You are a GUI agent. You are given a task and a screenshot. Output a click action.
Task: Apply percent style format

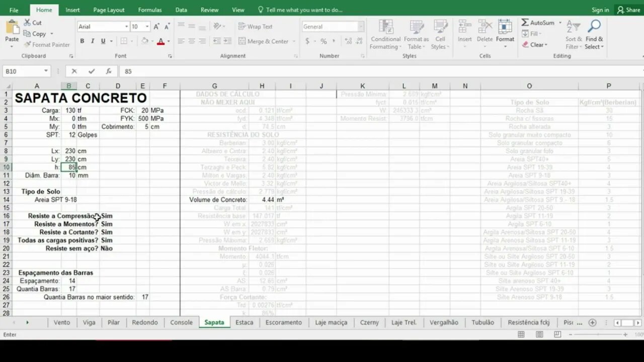click(324, 41)
